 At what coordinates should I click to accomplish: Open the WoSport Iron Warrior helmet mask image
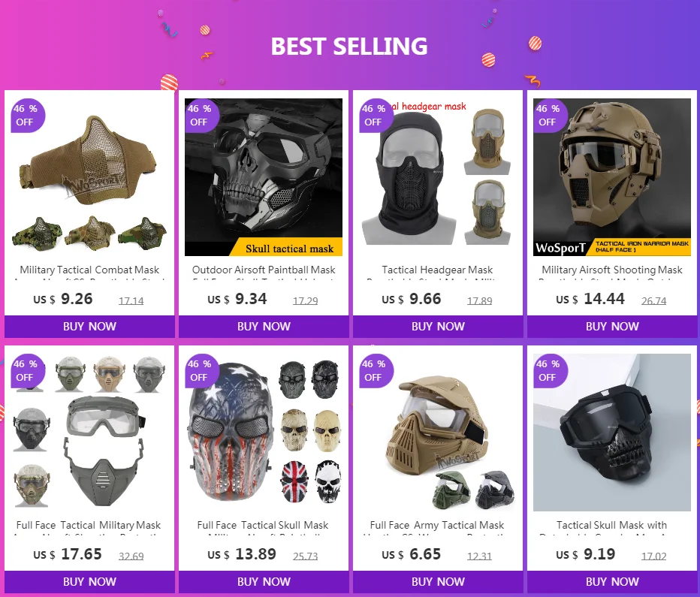pos(612,177)
